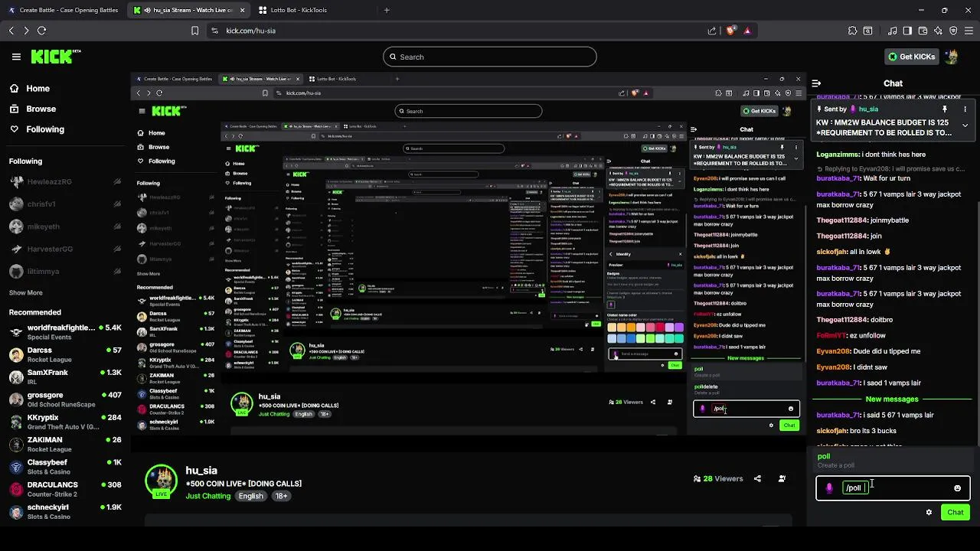The image size is (980, 551).
Task: Go forward in browser history
Action: pos(26,31)
